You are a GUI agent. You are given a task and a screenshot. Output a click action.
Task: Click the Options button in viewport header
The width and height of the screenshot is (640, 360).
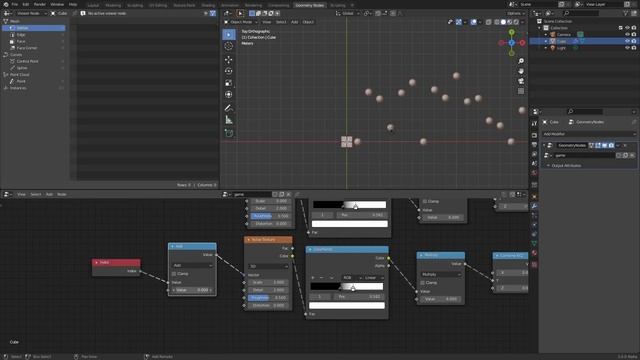[x=515, y=13]
